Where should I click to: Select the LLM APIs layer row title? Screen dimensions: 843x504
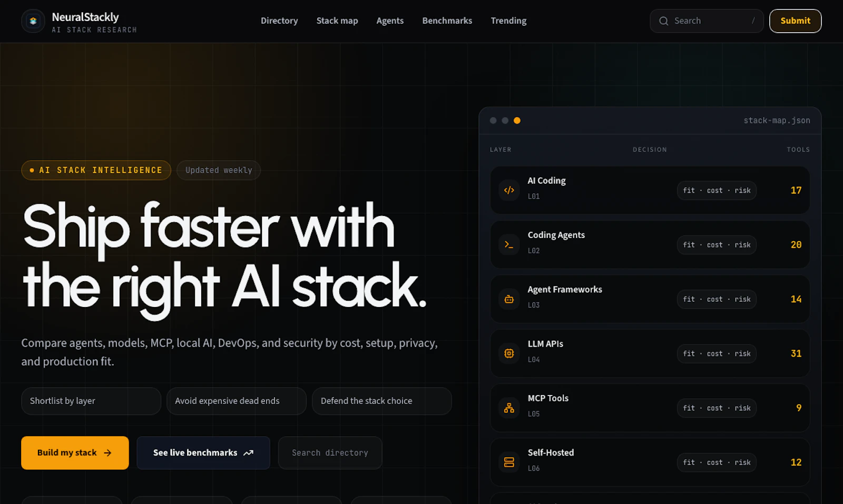(x=545, y=344)
